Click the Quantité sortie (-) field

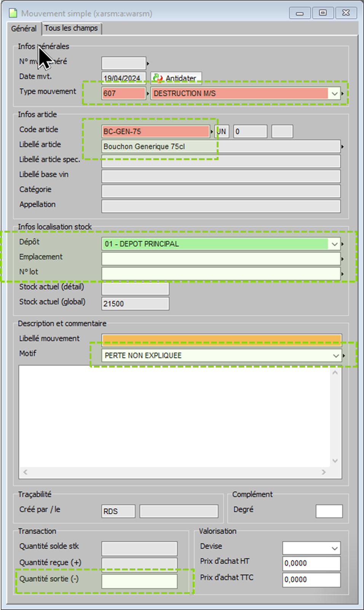click(139, 581)
